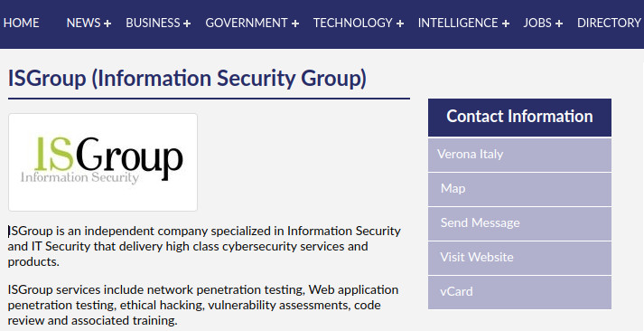The image size is (644, 331).
Task: Click Send Message in contact panel
Action: click(x=519, y=223)
